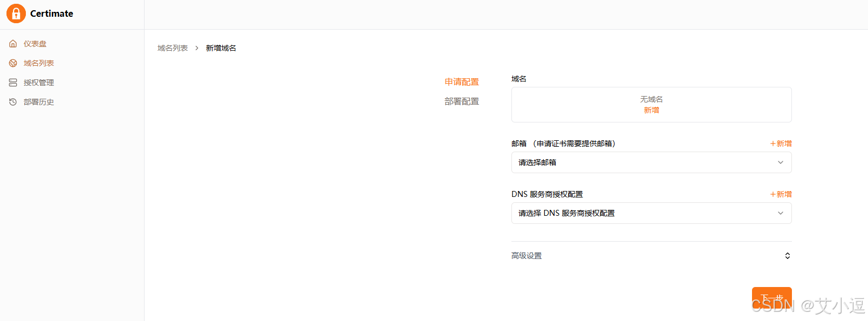Click the 新增域名 breadcrumb text

pyautogui.click(x=221, y=48)
